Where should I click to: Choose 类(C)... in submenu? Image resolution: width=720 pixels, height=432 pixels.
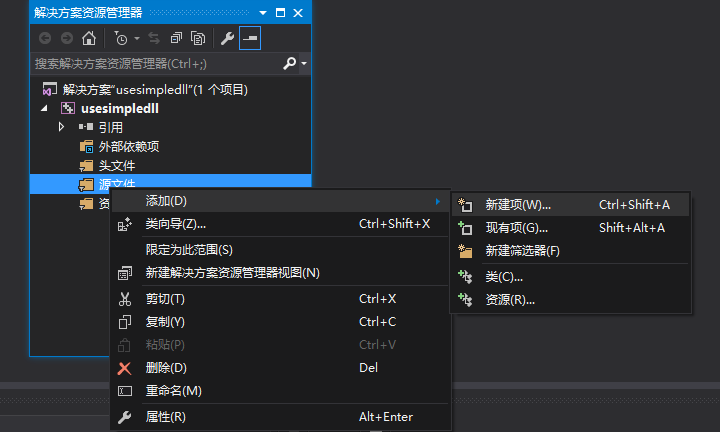point(571,277)
